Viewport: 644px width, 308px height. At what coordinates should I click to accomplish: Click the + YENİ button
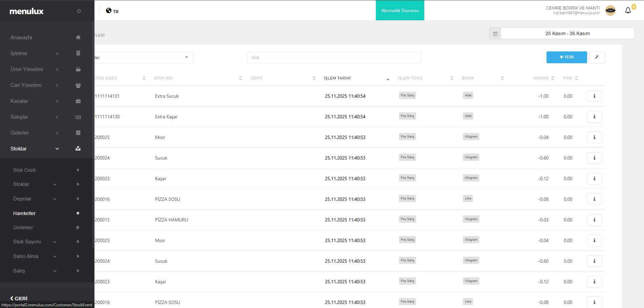tap(566, 57)
